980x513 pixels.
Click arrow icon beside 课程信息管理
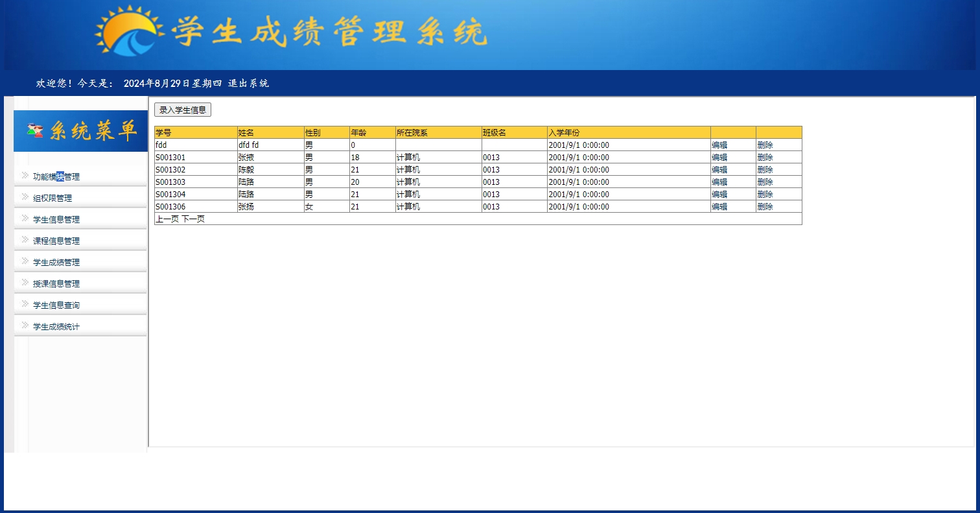[25, 239]
